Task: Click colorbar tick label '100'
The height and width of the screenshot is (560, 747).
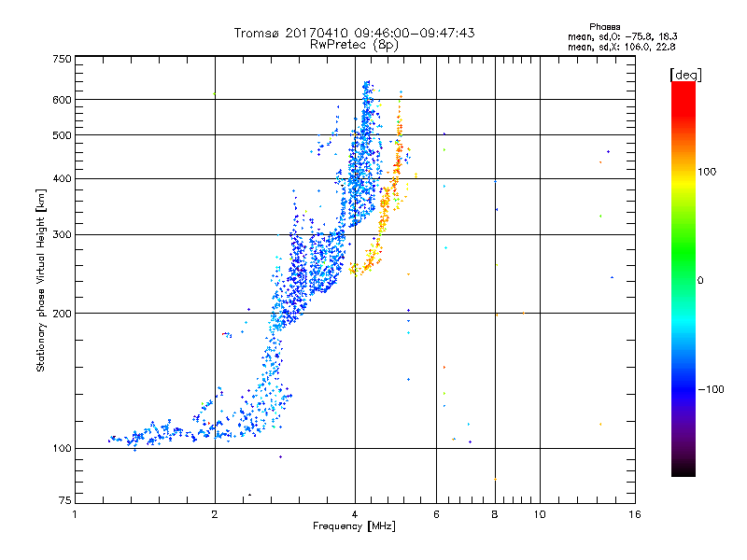Action: point(707,172)
